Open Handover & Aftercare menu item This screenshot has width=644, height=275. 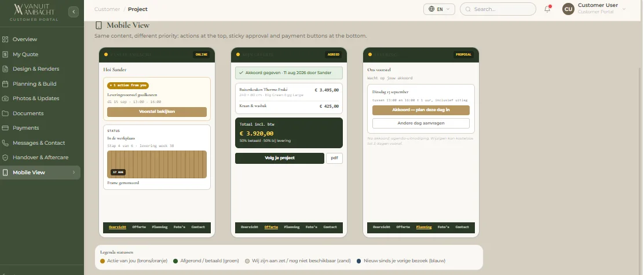(x=41, y=157)
